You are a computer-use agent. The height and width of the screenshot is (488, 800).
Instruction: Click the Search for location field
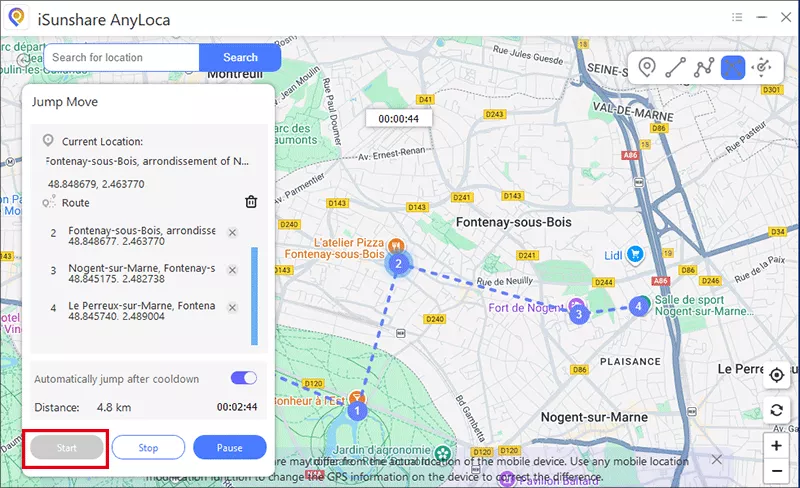[121, 58]
